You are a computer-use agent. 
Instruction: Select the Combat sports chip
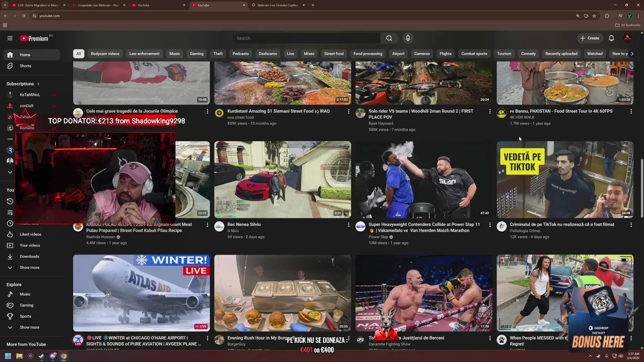pos(474,54)
